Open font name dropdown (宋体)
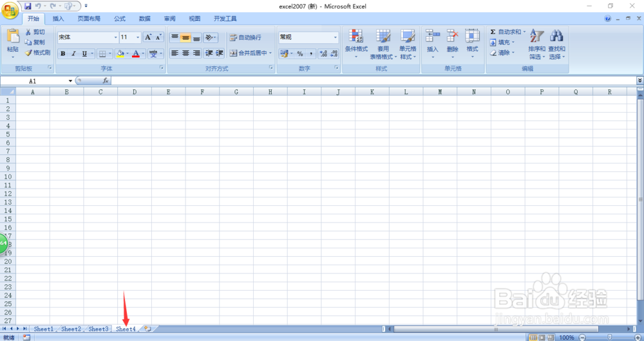This screenshot has height=341, width=644. pyautogui.click(x=115, y=37)
